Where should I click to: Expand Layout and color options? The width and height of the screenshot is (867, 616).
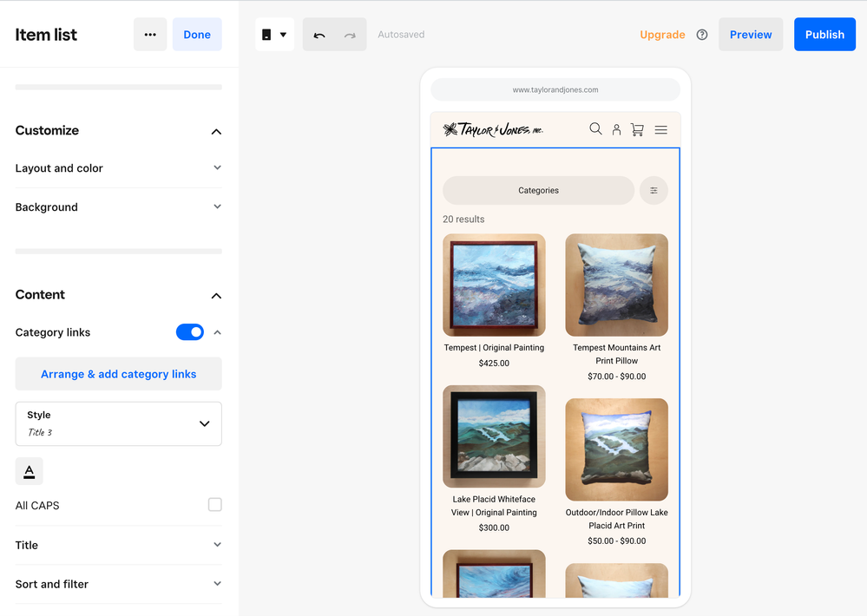tap(118, 168)
